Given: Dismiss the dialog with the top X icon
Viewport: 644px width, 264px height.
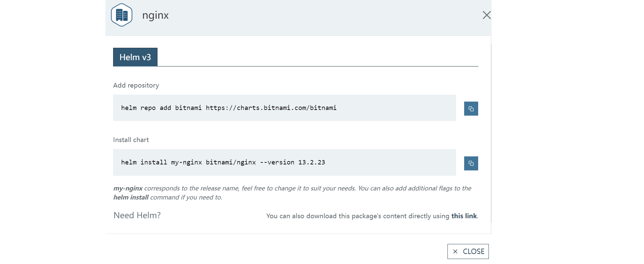Looking at the screenshot, I should 487,15.
